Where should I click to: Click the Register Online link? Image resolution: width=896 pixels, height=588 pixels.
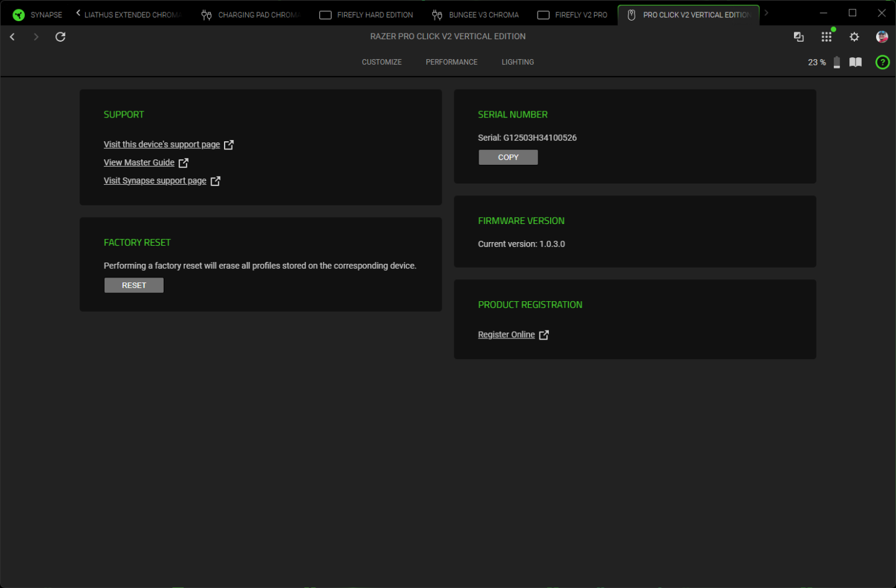[x=506, y=335]
